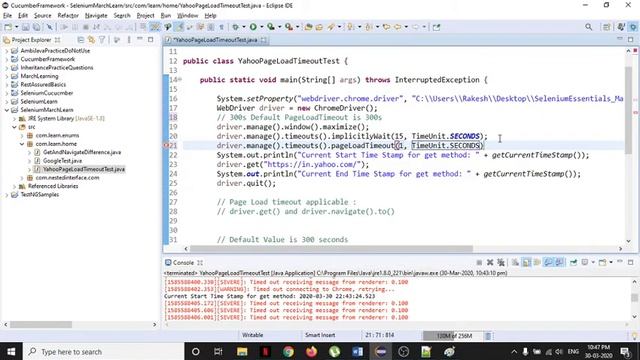Click the heap memory status bar

[x=454, y=336]
